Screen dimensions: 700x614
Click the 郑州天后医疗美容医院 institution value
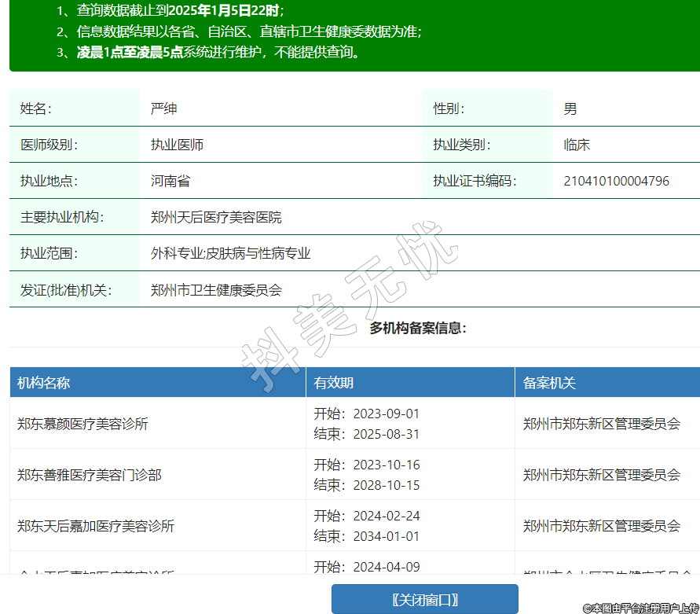[x=216, y=217]
